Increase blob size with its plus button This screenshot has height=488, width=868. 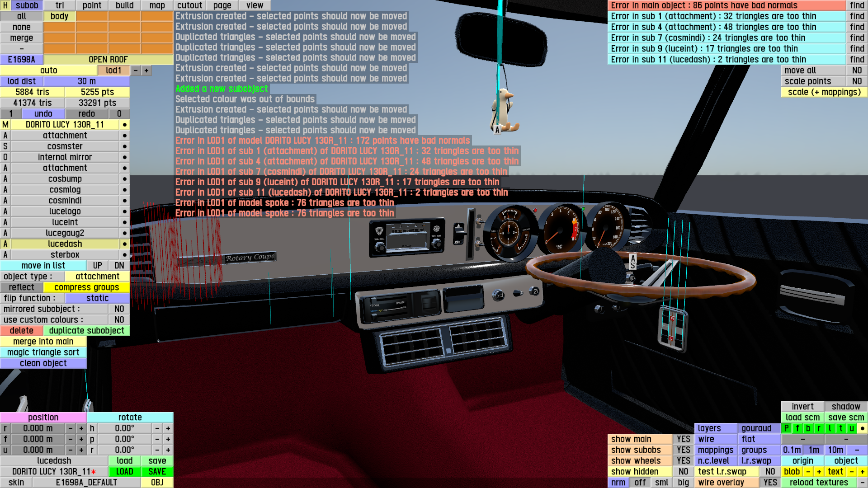click(x=819, y=472)
